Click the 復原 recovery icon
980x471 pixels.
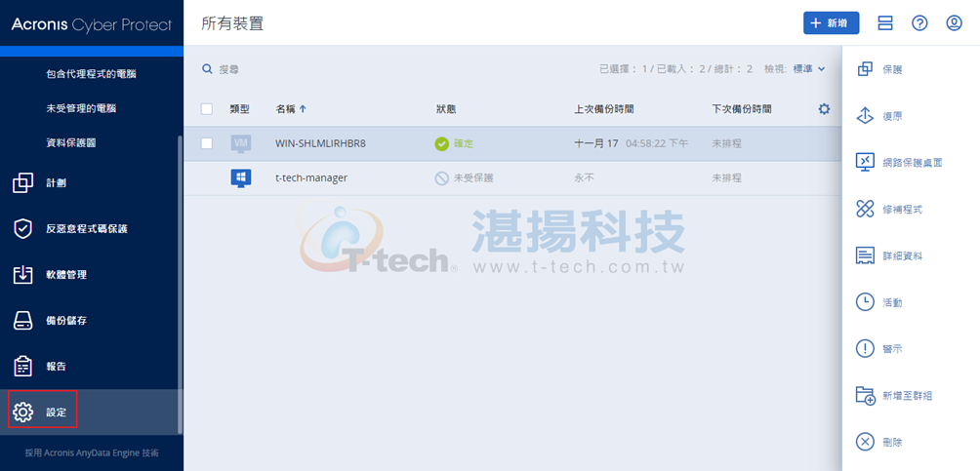pyautogui.click(x=865, y=116)
